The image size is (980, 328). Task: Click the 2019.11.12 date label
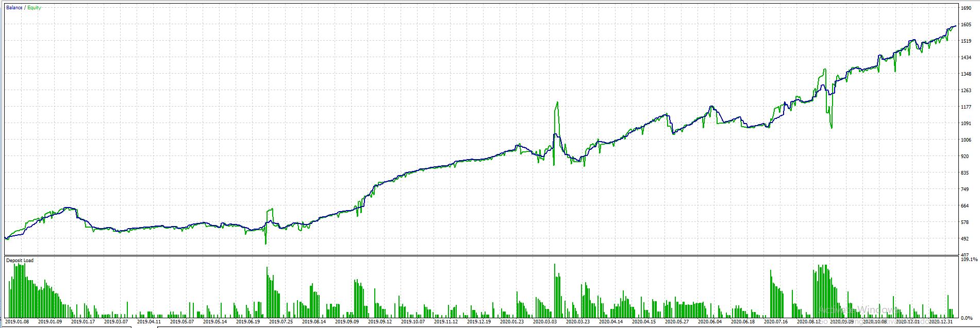[x=445, y=322]
